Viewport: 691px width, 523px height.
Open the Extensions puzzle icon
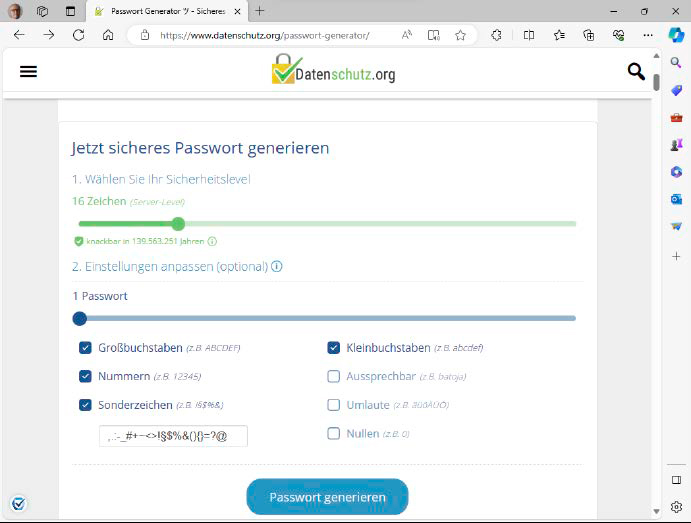(496, 35)
